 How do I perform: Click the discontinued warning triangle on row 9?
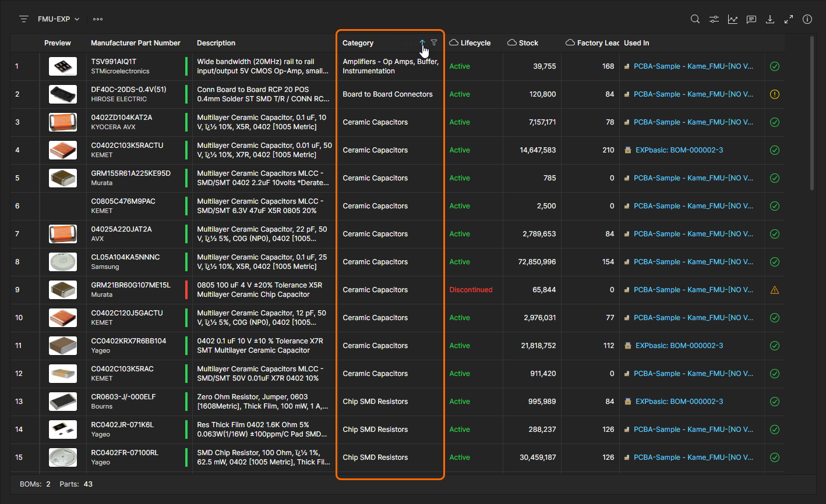click(774, 290)
